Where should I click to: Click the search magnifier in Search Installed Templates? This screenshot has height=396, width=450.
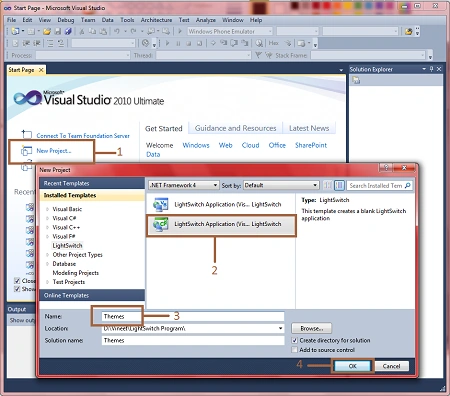(x=407, y=185)
